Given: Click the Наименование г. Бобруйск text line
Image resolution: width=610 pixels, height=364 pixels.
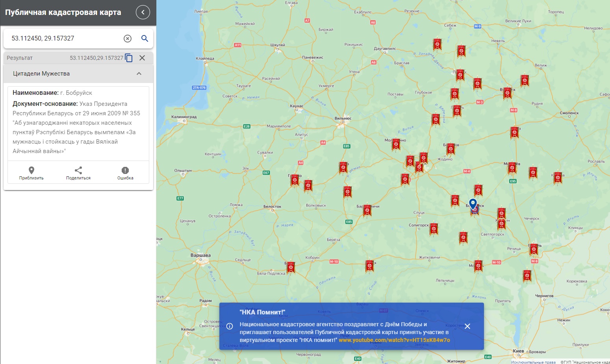Looking at the screenshot, I should pyautogui.click(x=52, y=93).
